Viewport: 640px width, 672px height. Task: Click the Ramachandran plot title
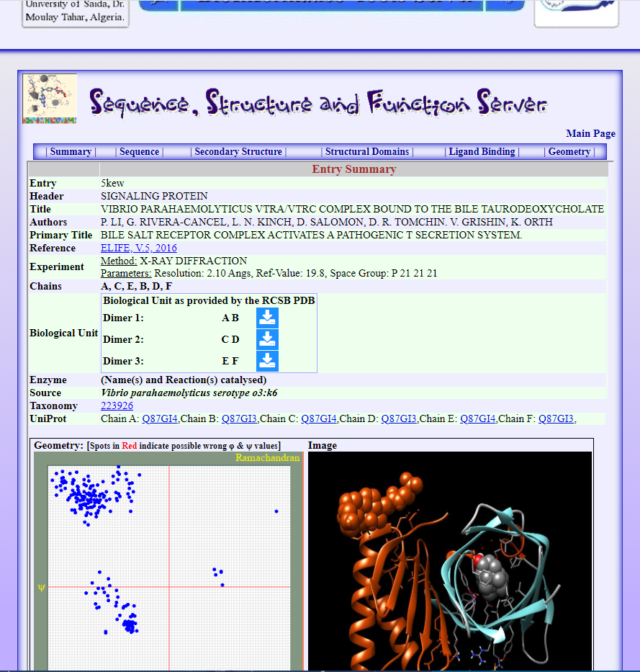coord(268,457)
